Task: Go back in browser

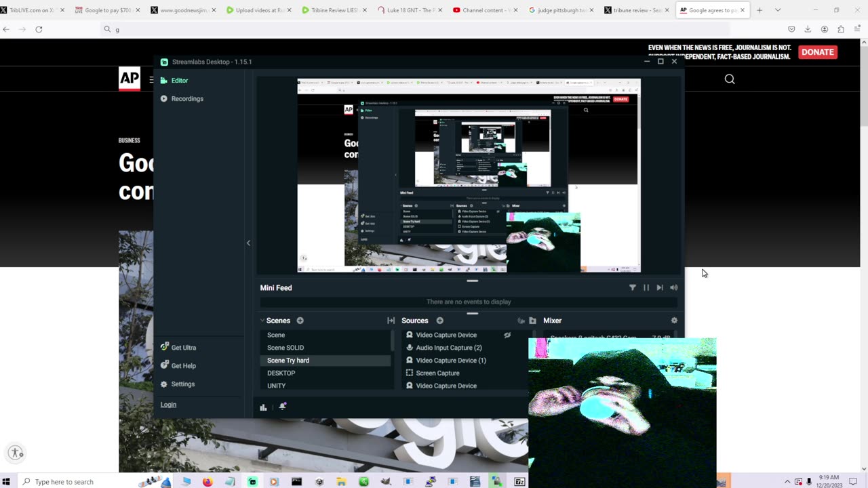Action: pyautogui.click(x=7, y=29)
